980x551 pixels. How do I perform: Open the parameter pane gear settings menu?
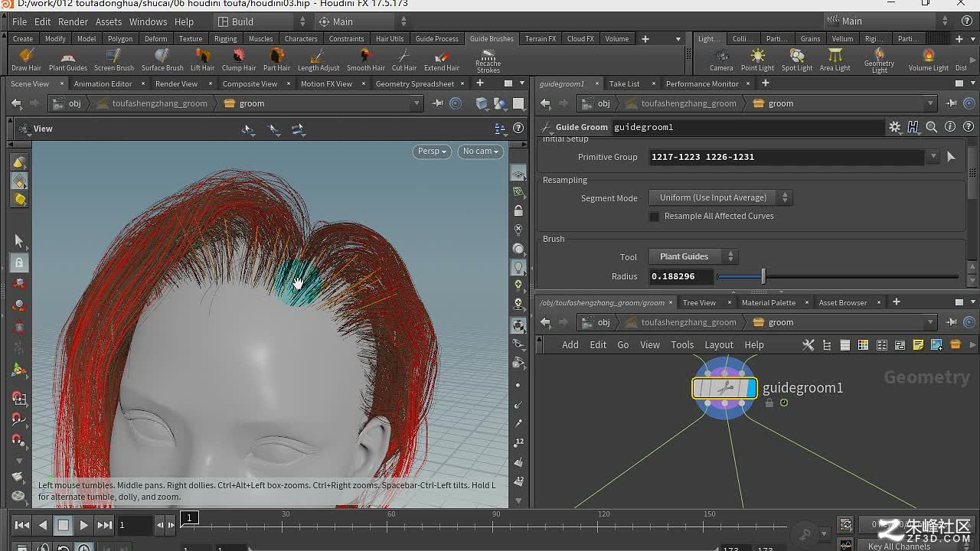894,127
